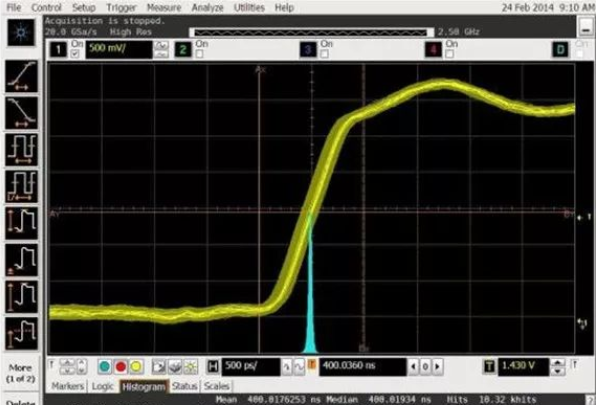Click the Ax vertical marker label
596x405 pixels.
click(x=261, y=70)
